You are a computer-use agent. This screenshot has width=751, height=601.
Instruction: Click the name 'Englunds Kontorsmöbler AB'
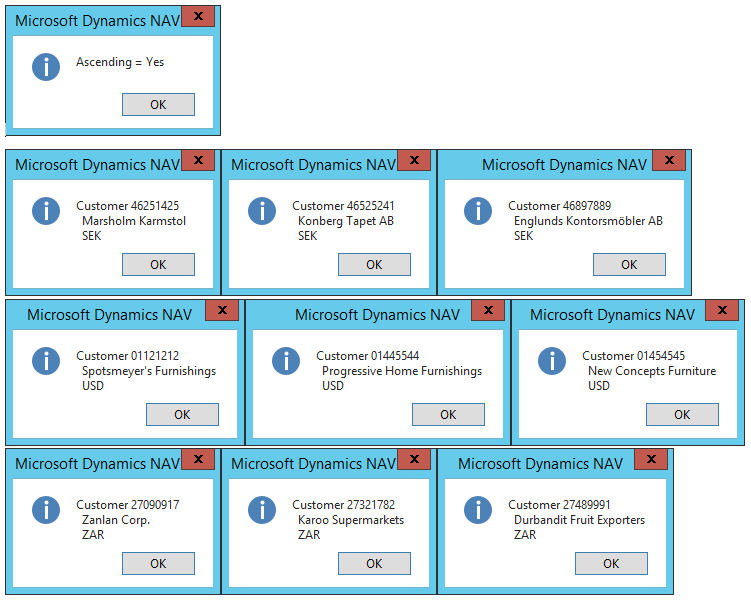coord(588,221)
